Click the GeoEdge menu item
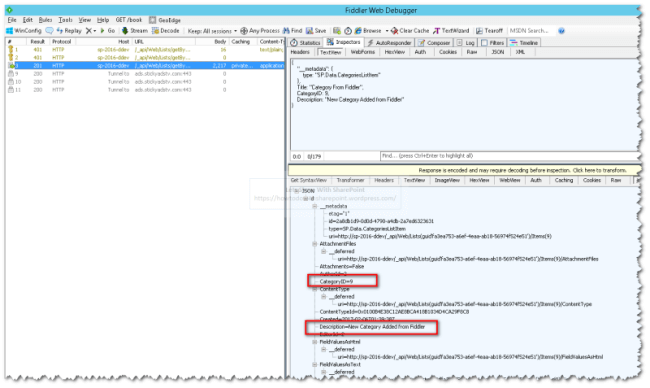The width and height of the screenshot is (650, 388). tap(165, 20)
